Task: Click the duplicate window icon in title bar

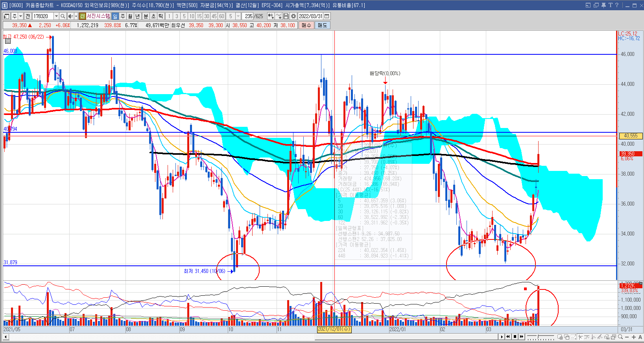Action: click(x=596, y=5)
